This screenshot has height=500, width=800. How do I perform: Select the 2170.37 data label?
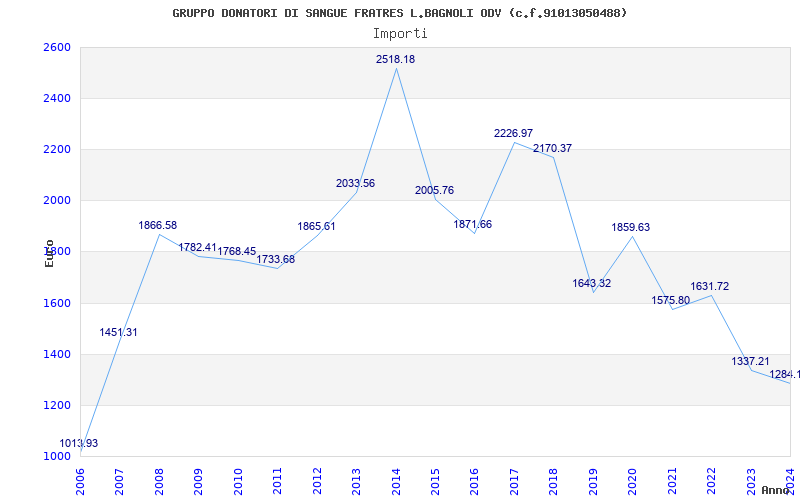[552, 149]
